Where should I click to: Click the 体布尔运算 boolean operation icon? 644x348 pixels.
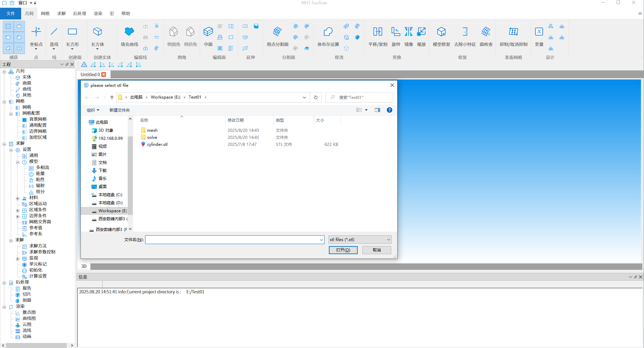pos(328,32)
